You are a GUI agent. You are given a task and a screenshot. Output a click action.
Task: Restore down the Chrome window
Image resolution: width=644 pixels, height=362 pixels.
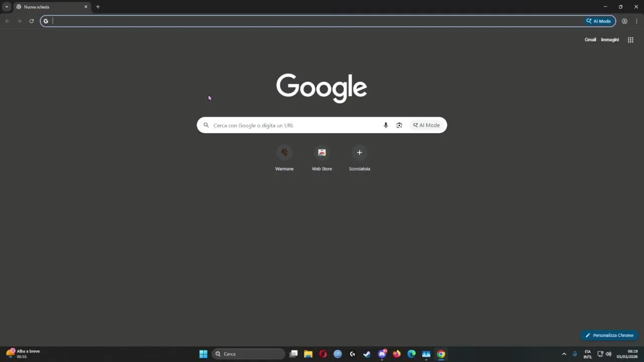[x=620, y=7]
